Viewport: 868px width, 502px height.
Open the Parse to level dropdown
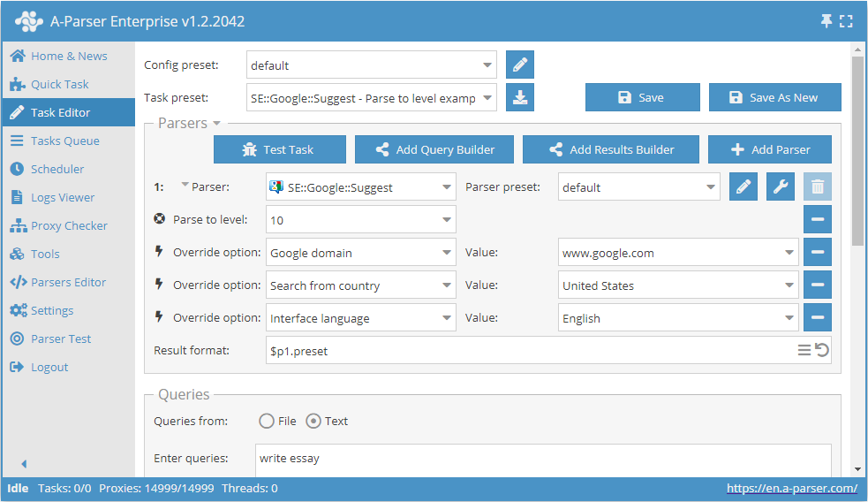pyautogui.click(x=446, y=220)
